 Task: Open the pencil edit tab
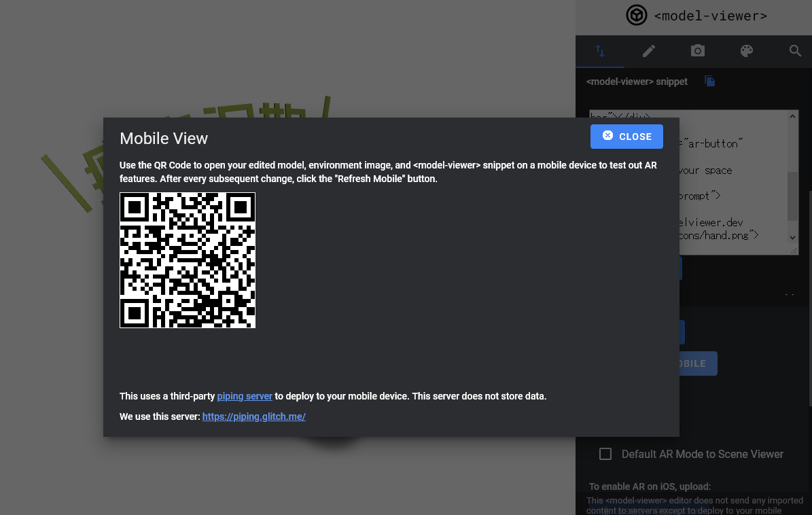click(x=649, y=51)
